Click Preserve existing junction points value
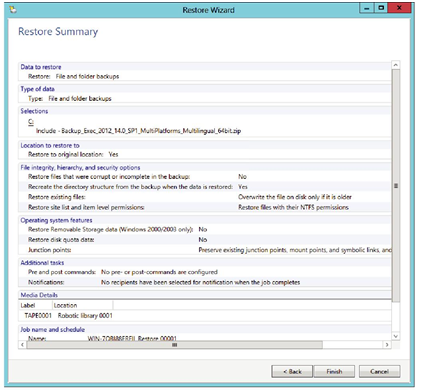The image size is (423, 390). point(295,250)
